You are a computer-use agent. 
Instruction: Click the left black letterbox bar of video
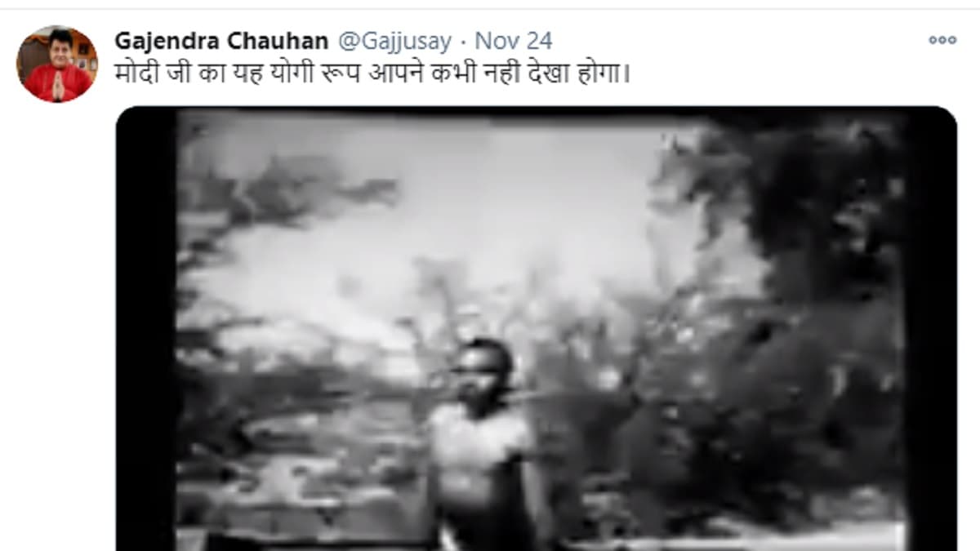(147, 328)
